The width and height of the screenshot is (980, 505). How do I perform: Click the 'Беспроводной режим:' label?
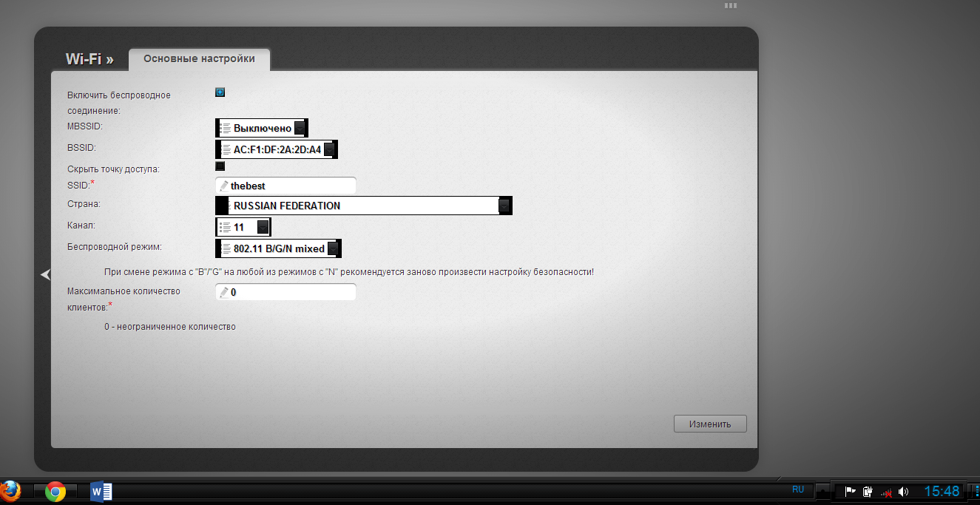point(115,247)
